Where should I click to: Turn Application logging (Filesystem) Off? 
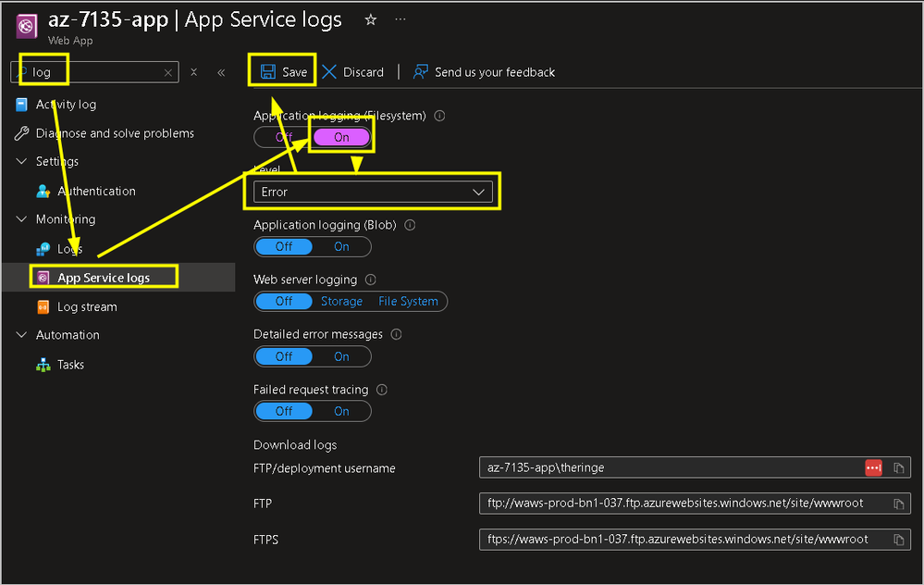coord(283,137)
